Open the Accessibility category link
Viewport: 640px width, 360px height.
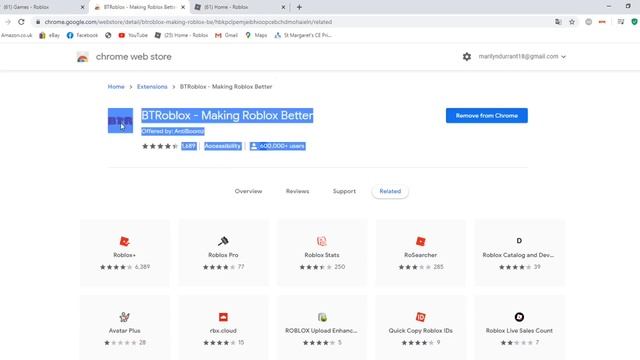coord(222,146)
